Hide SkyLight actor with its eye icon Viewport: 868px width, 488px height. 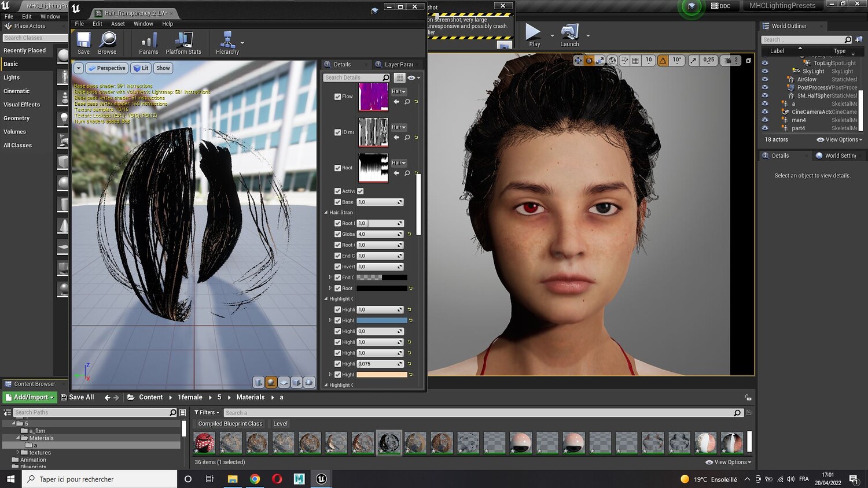pos(765,71)
